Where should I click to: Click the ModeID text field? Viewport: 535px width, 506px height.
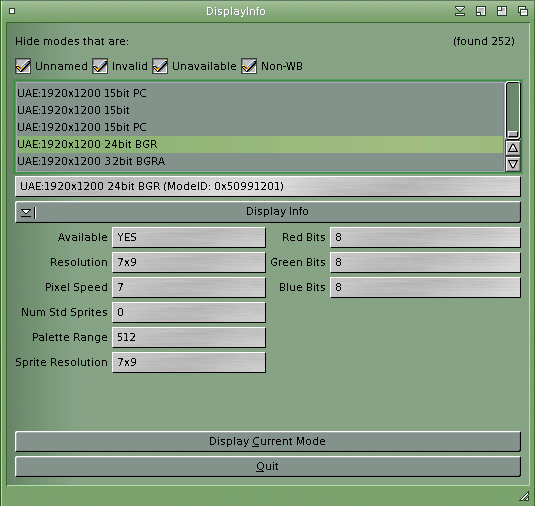268,186
